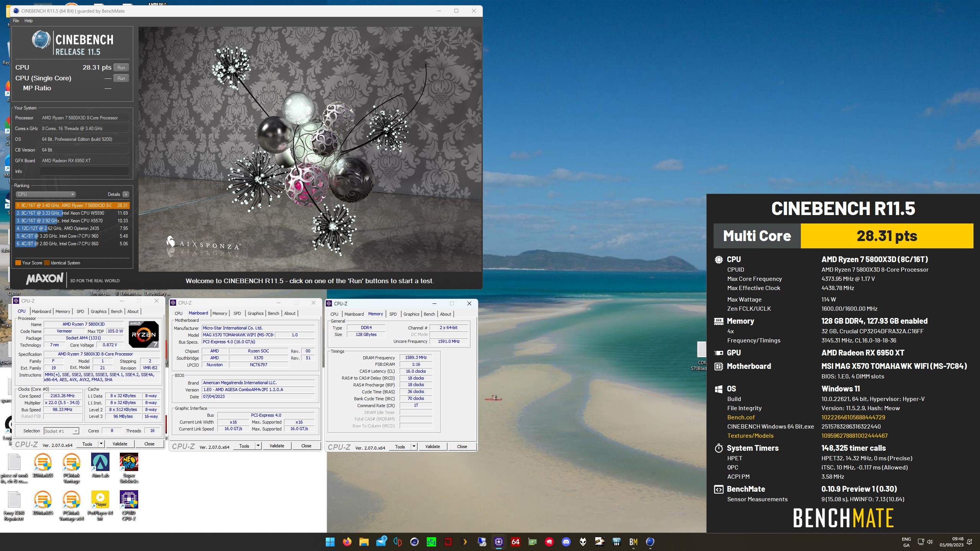The image size is (980, 551).
Task: Open the green 2p-1 Prime taskbar icon
Action: tap(431, 542)
